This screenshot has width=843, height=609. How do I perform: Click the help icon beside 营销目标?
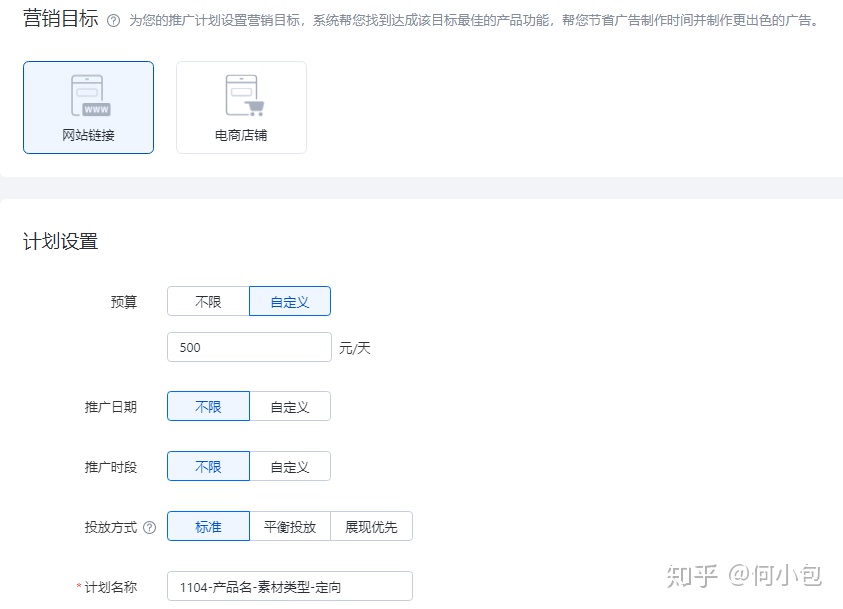coord(113,21)
